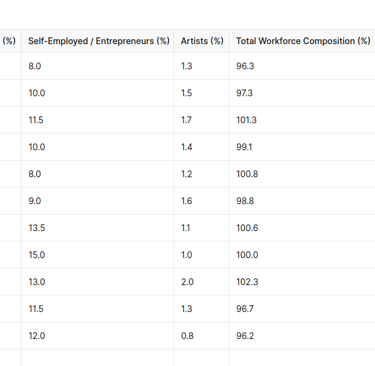
Task: Select the Artists cell with value 0.8
Action: point(201,336)
